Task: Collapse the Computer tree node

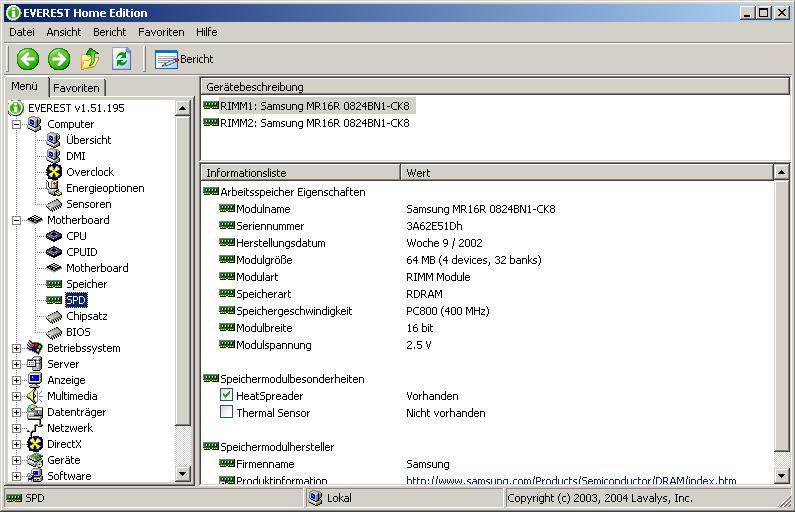Action: [x=16, y=124]
